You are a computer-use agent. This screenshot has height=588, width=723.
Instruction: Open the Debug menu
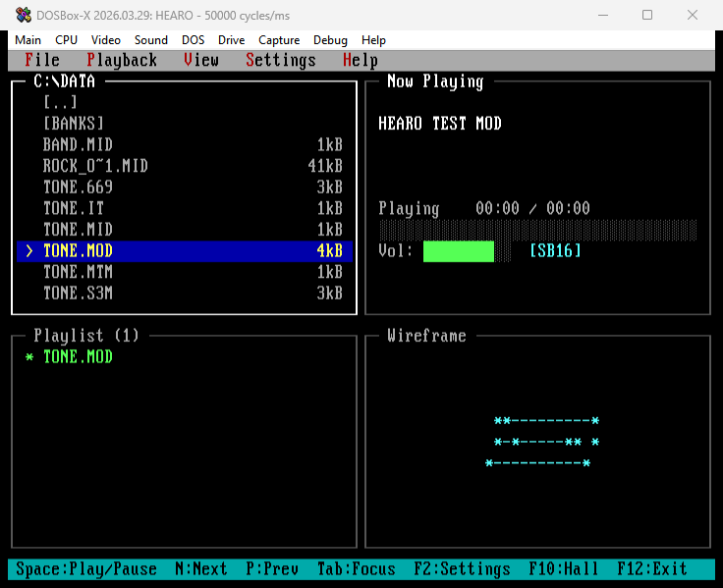click(x=330, y=40)
